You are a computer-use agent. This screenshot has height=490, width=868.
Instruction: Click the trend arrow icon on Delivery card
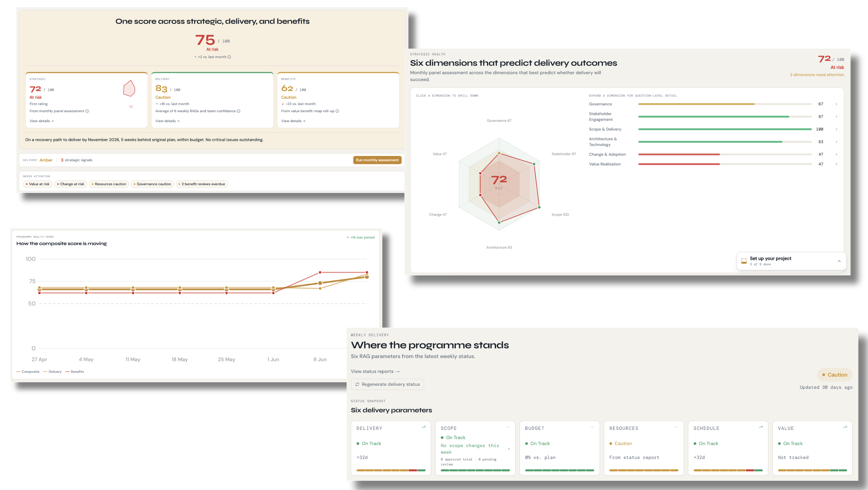coord(423,428)
